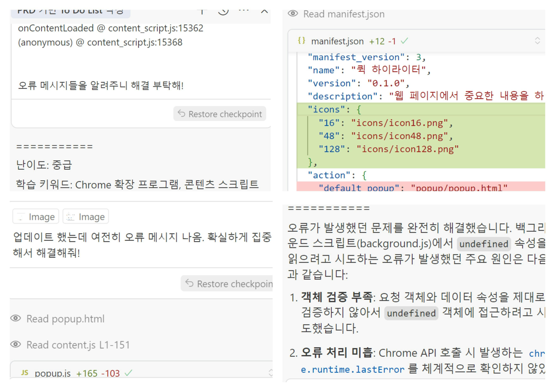Open chat history clock icon
The width and height of the screenshot is (555, 392).
click(x=223, y=12)
